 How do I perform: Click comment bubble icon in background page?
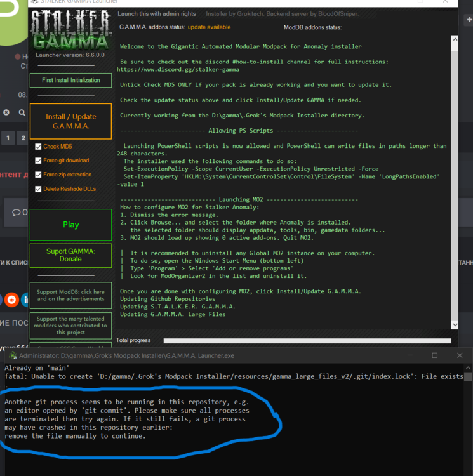pyautogui.click(x=16, y=212)
